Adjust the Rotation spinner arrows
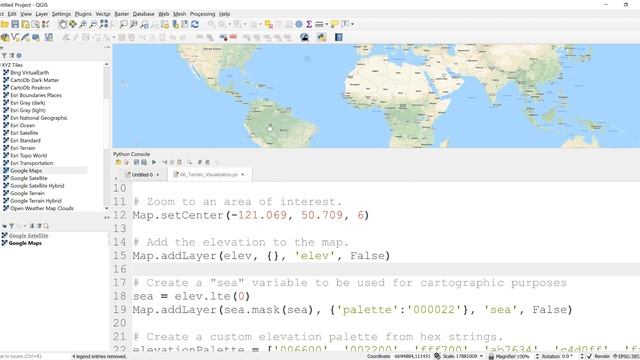This screenshot has width=640, height=360. point(581,356)
